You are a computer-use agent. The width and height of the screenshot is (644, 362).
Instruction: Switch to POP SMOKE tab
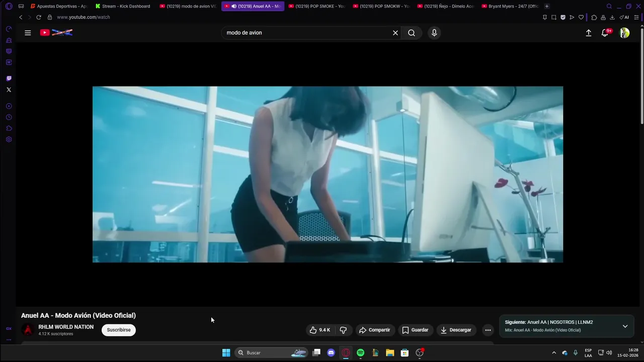point(317,6)
